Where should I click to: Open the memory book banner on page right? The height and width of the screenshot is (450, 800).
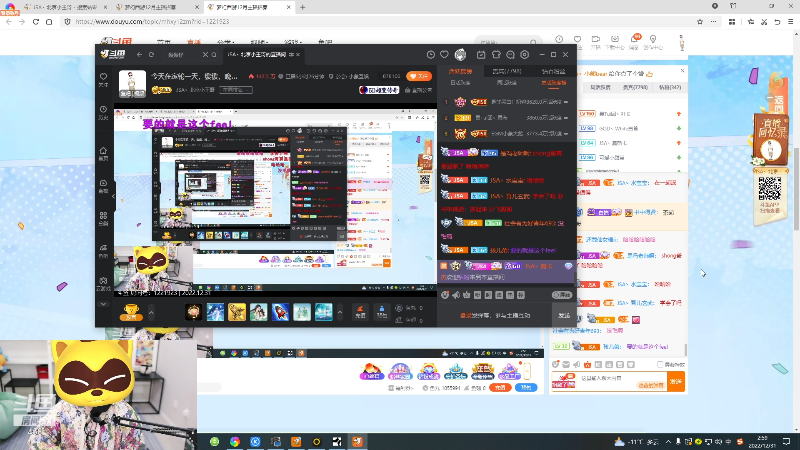770,141
